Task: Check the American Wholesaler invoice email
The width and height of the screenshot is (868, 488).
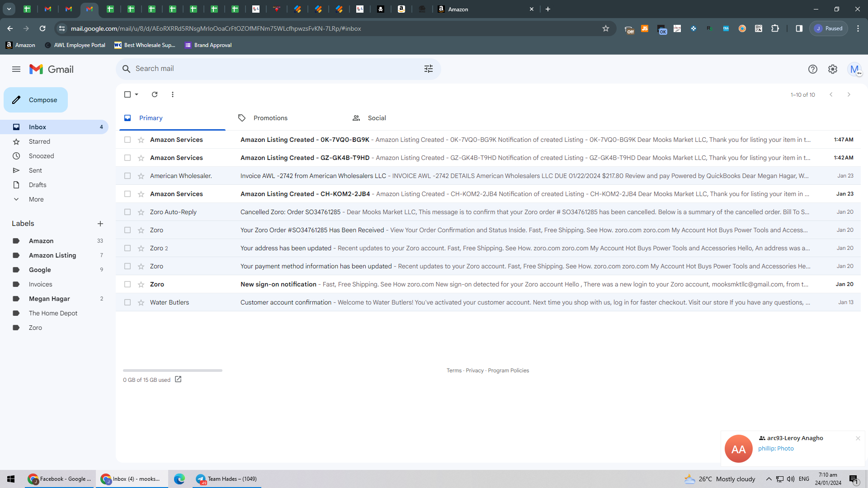Action: [x=127, y=176]
